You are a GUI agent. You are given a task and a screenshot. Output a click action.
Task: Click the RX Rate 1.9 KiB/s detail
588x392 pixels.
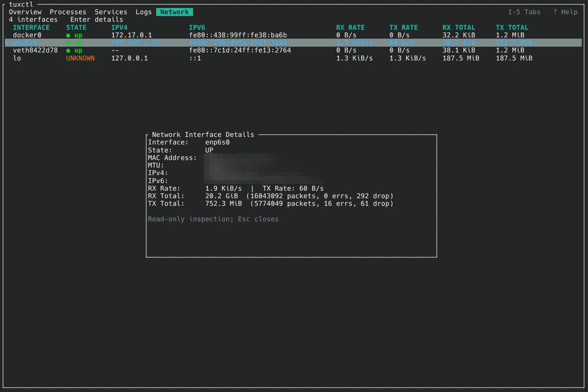click(x=195, y=188)
